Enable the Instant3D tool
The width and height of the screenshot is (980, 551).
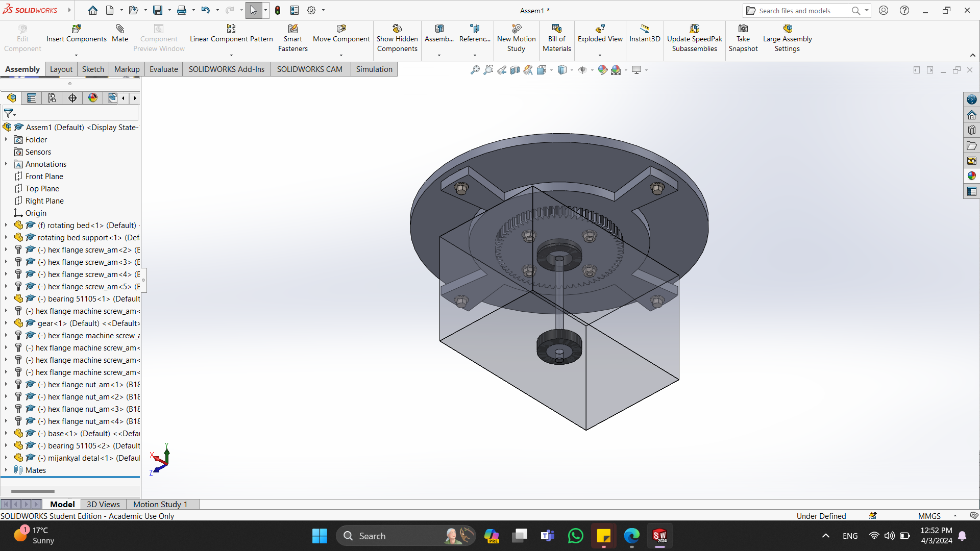click(x=645, y=33)
